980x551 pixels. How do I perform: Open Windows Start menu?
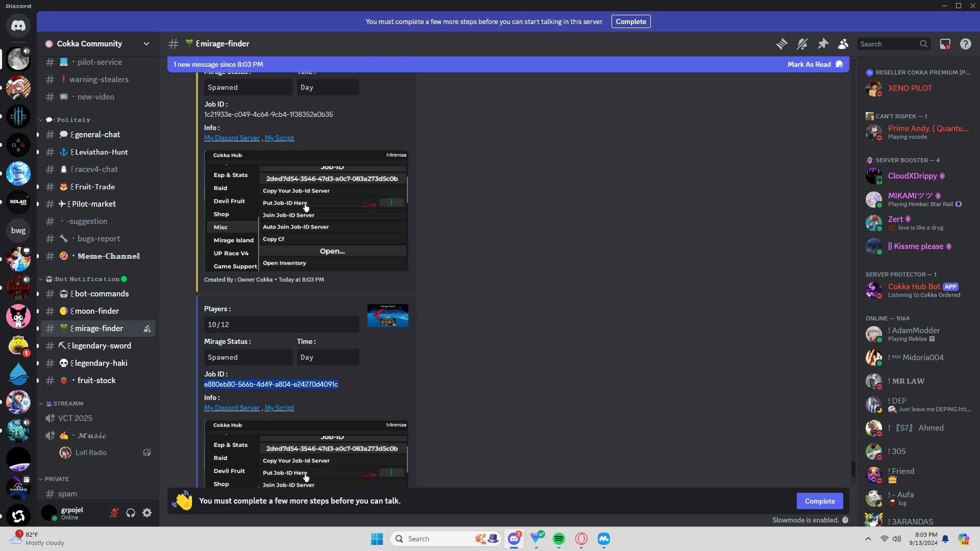coord(377,539)
